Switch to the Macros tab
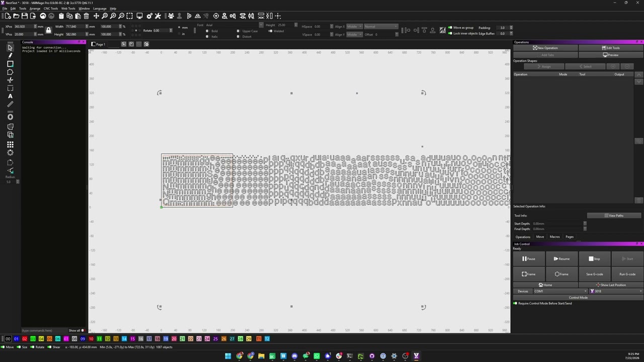644x362 pixels. (554, 237)
